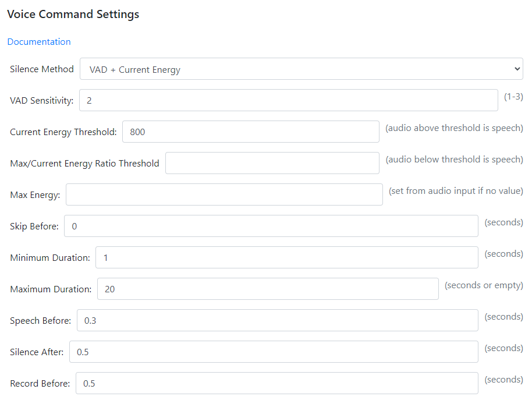Click the Minimum Duration input field
The width and height of the screenshot is (532, 407).
pyautogui.click(x=287, y=257)
